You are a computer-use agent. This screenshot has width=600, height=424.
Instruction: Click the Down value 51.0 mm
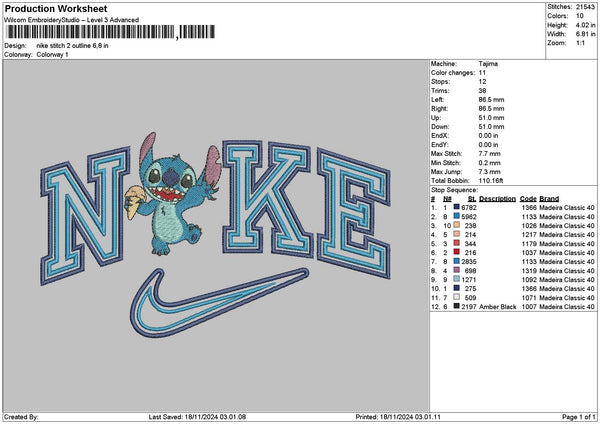click(x=491, y=127)
